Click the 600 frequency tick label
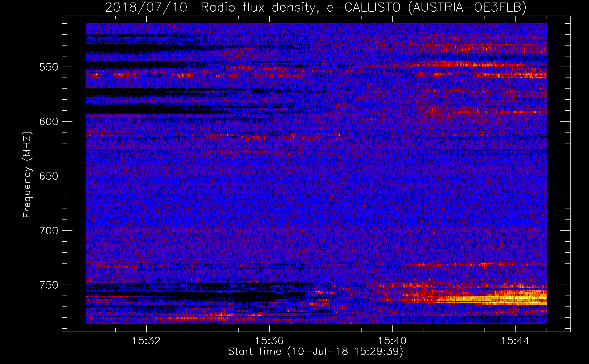The image size is (589, 364). pos(49,122)
